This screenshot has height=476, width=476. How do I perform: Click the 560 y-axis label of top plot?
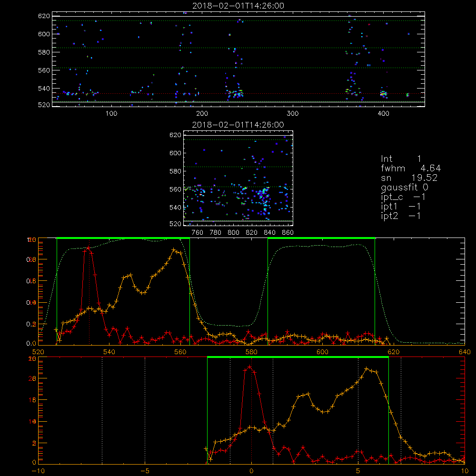pyautogui.click(x=44, y=70)
